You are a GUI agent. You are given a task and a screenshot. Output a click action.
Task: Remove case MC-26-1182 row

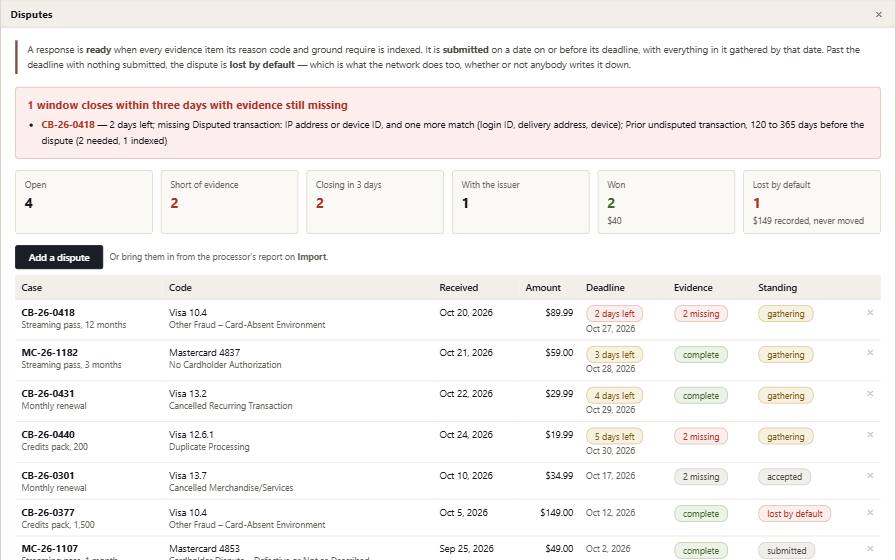pos(870,353)
